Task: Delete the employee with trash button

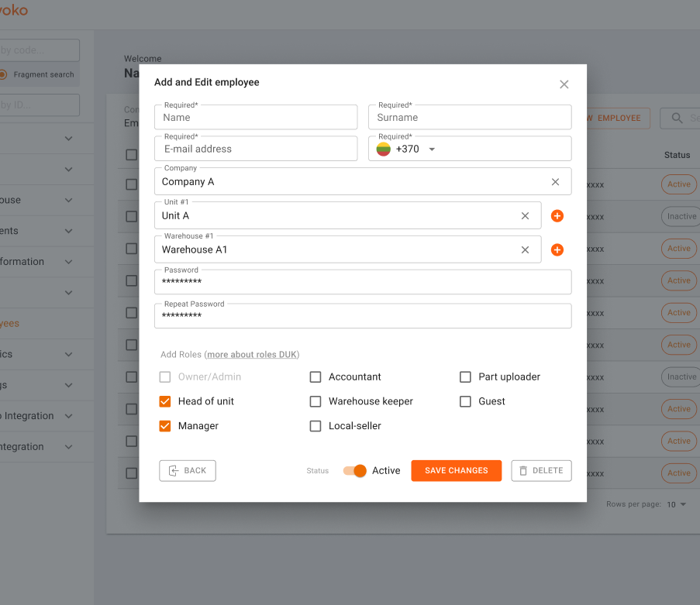Action: coord(541,471)
